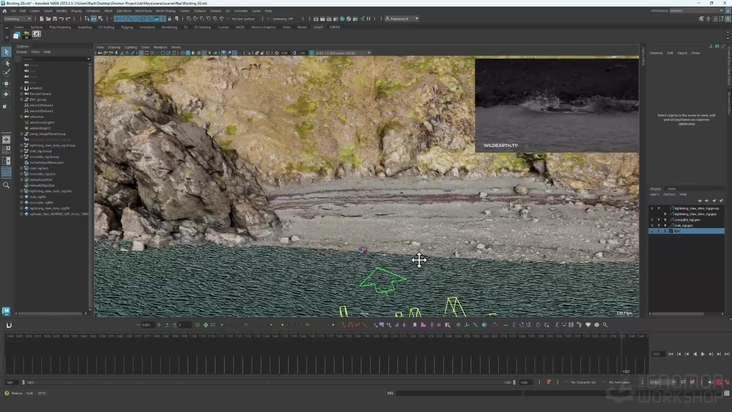Click the lock selection padlock icon
This screenshot has width=732, height=412.
tap(169, 19)
